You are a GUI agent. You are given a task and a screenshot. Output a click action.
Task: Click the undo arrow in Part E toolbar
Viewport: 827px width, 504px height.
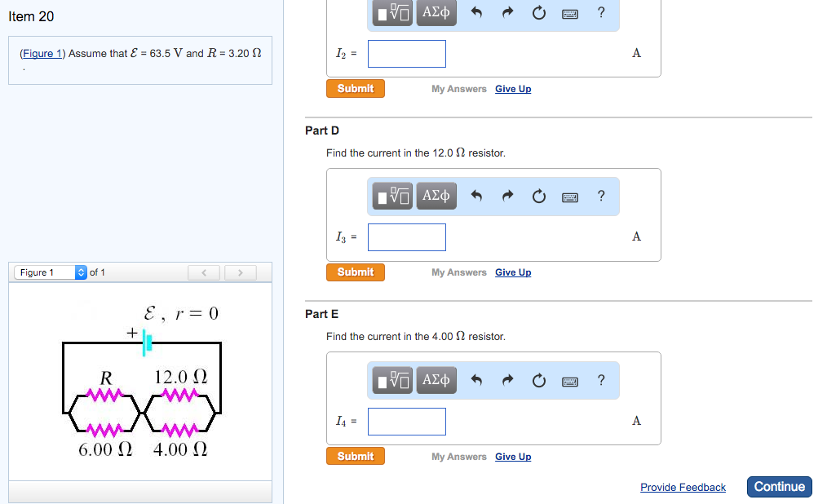(x=476, y=380)
